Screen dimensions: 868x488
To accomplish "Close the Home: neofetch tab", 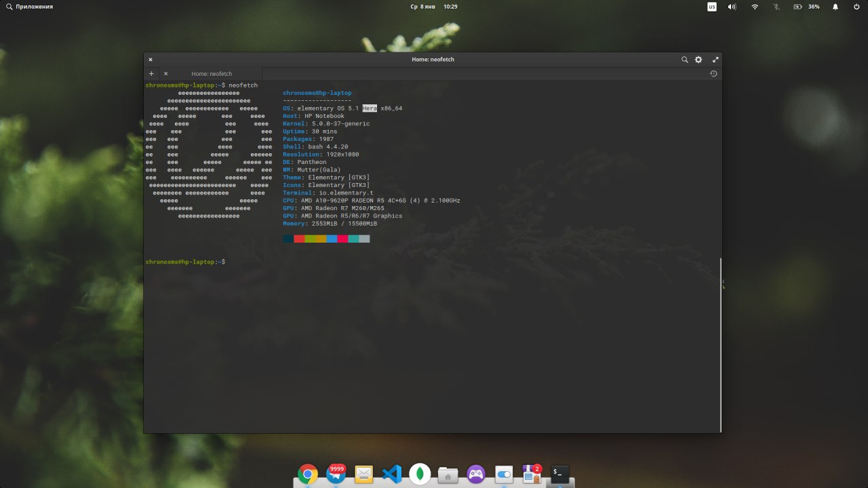I will coord(165,74).
